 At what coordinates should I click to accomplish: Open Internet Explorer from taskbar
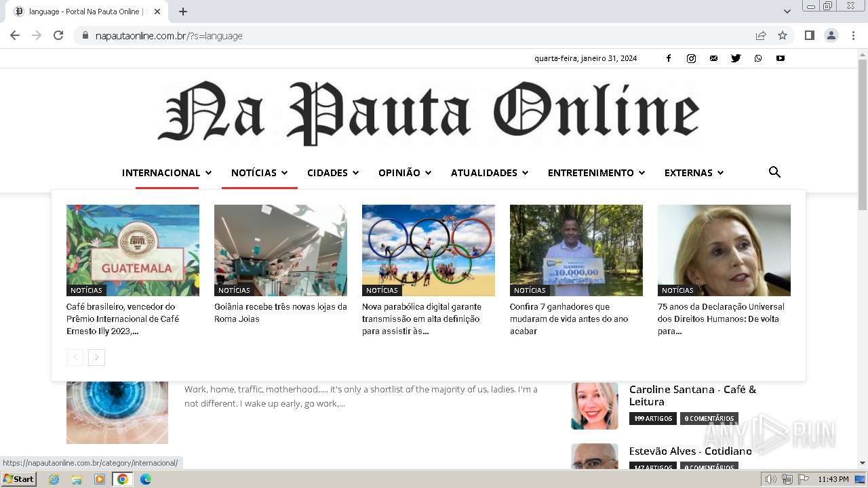(x=54, y=479)
